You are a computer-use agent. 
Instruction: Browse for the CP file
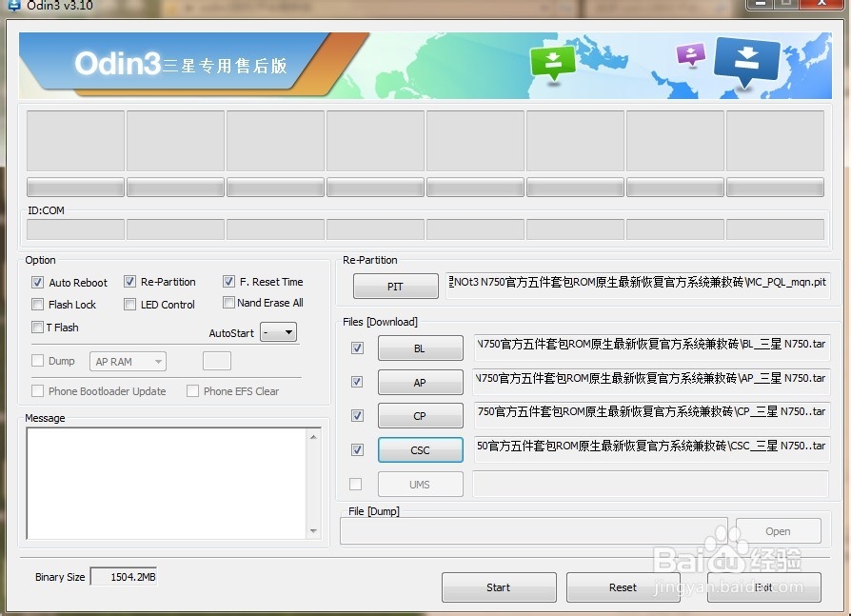[421, 416]
